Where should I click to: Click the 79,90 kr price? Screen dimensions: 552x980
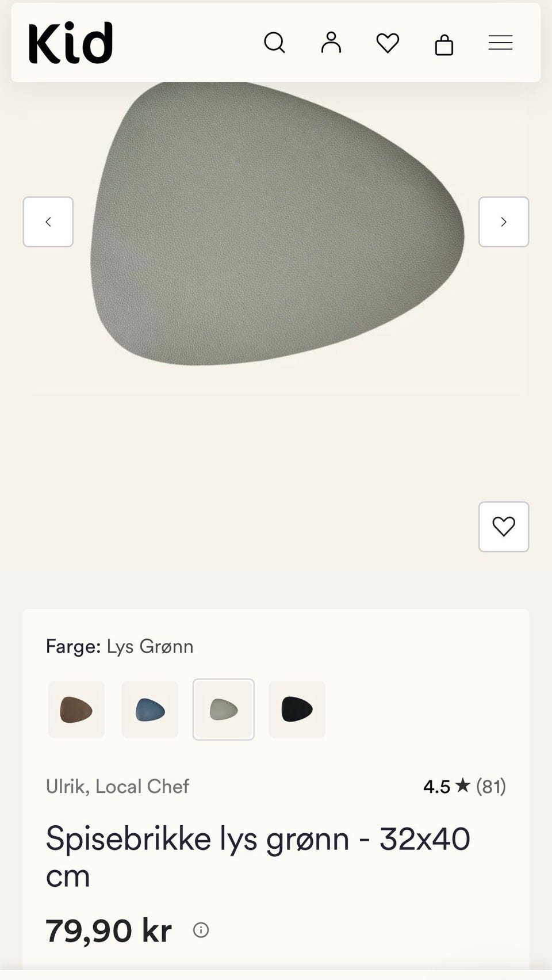click(109, 931)
